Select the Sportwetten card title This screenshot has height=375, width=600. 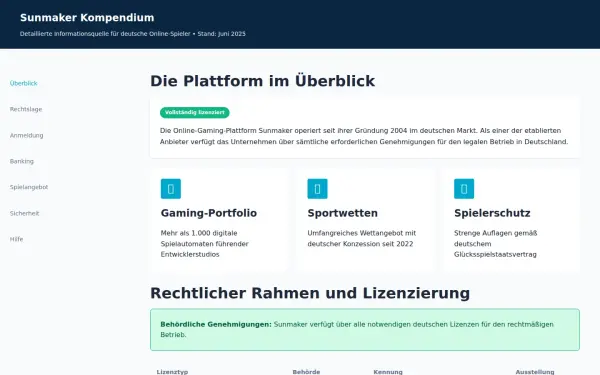click(x=342, y=213)
